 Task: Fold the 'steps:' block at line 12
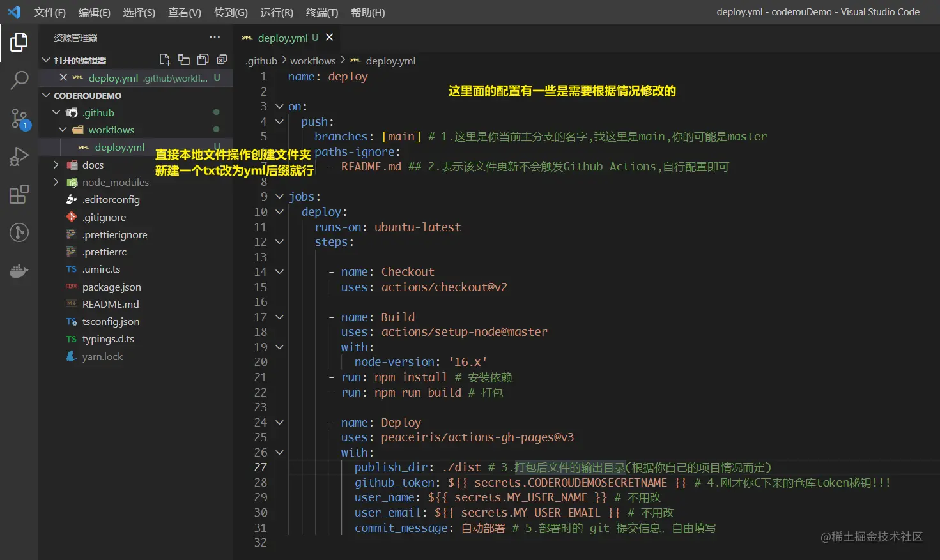point(279,241)
